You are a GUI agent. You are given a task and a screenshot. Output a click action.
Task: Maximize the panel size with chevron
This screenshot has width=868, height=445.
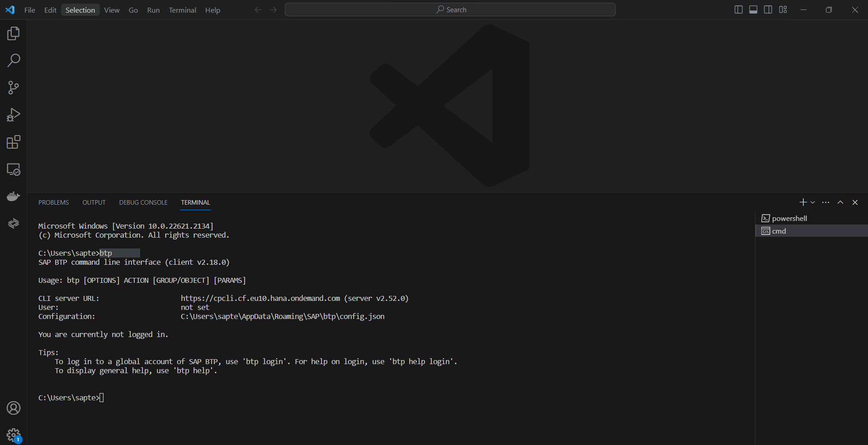[840, 202]
